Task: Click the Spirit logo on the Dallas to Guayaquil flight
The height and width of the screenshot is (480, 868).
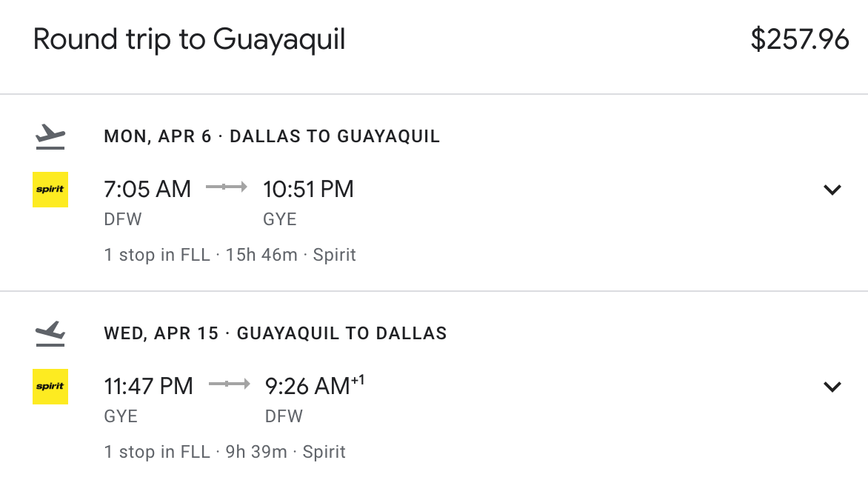Action: [x=50, y=190]
